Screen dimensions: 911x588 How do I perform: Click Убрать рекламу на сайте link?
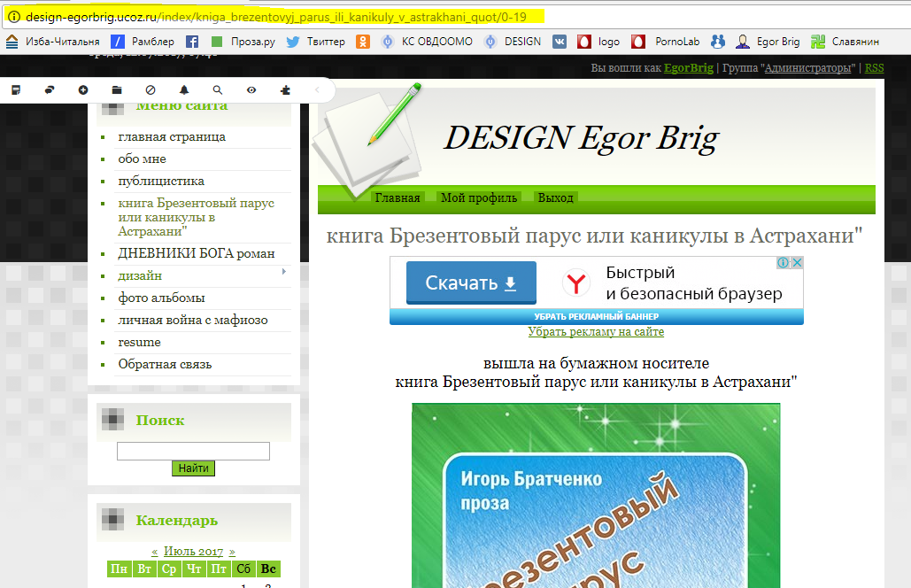coord(596,332)
